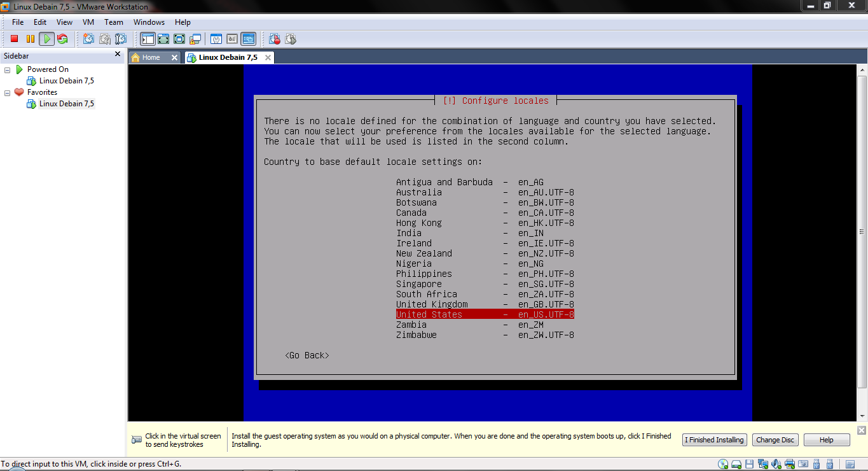The width and height of the screenshot is (868, 471).
Task: Toggle the Show/Hide Sidebar toolbar icon
Action: coord(148,39)
